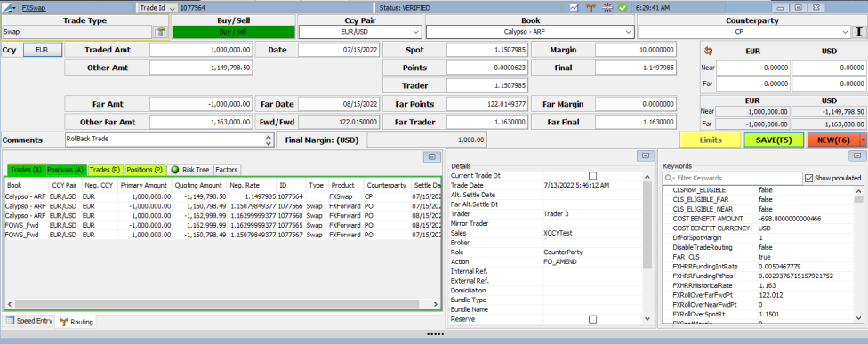
Task: Select trade row with ID 1077567
Action: 222,235
